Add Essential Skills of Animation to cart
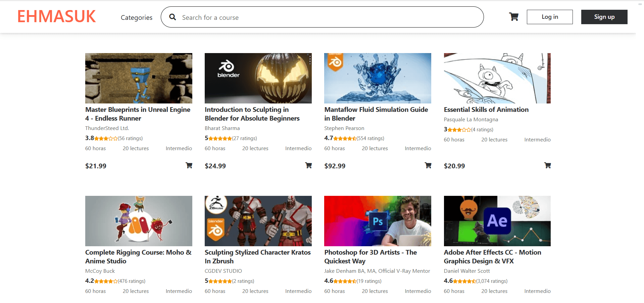The height and width of the screenshot is (303, 644). tap(547, 165)
